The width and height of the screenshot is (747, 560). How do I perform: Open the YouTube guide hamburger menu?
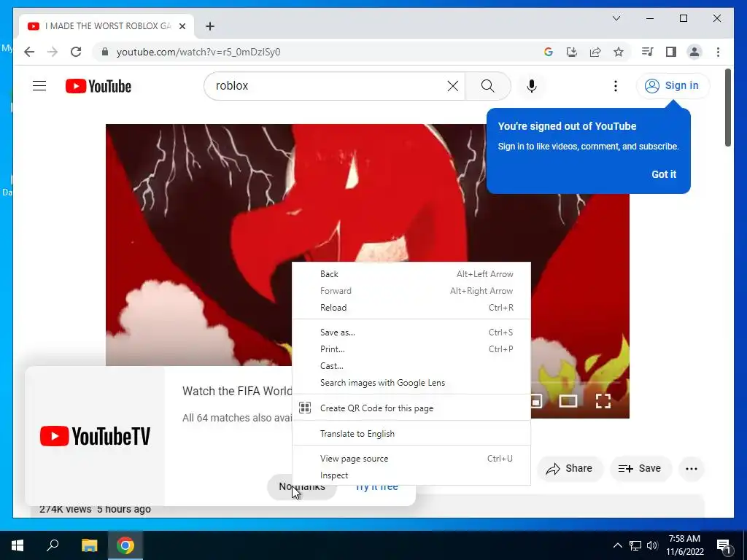39,86
